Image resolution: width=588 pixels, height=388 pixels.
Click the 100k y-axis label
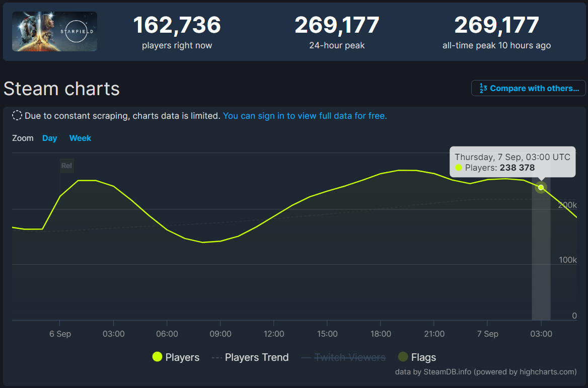568,260
